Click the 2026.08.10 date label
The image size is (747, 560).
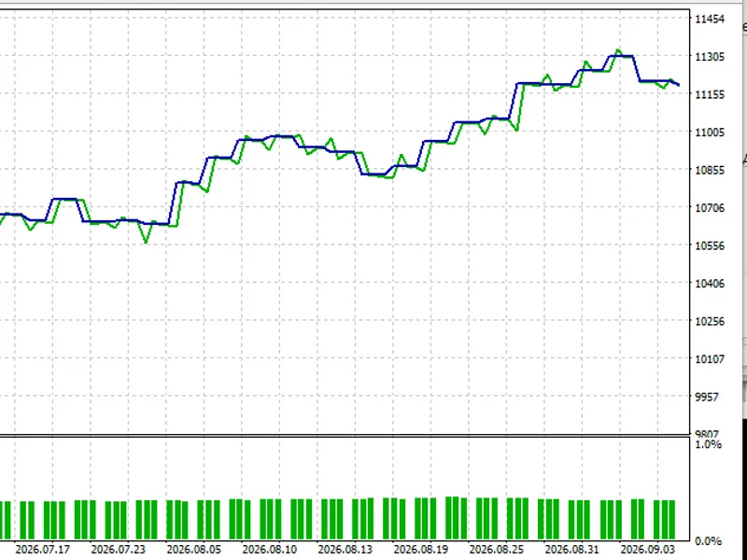(270, 550)
